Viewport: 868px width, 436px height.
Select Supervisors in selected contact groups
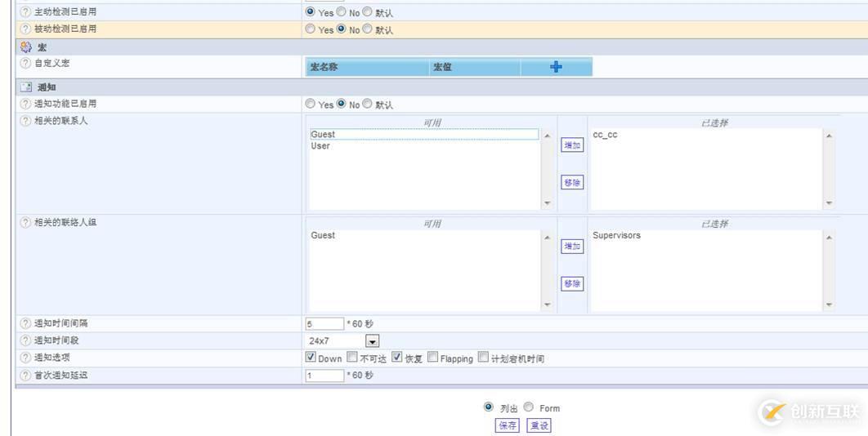706,235
